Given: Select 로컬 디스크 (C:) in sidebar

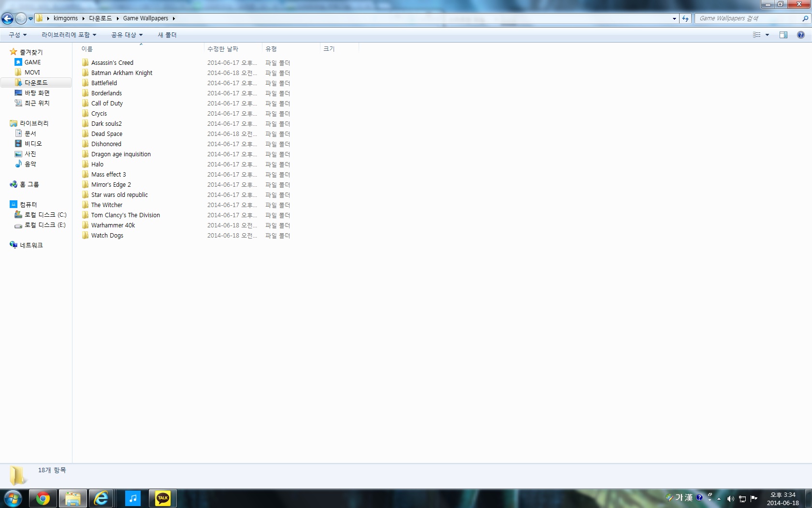Looking at the screenshot, I should point(45,215).
